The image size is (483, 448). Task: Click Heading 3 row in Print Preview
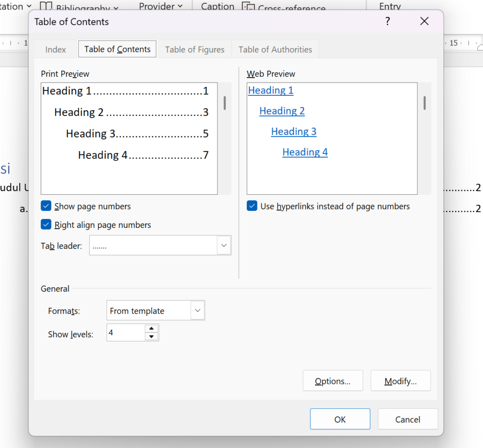coord(137,133)
